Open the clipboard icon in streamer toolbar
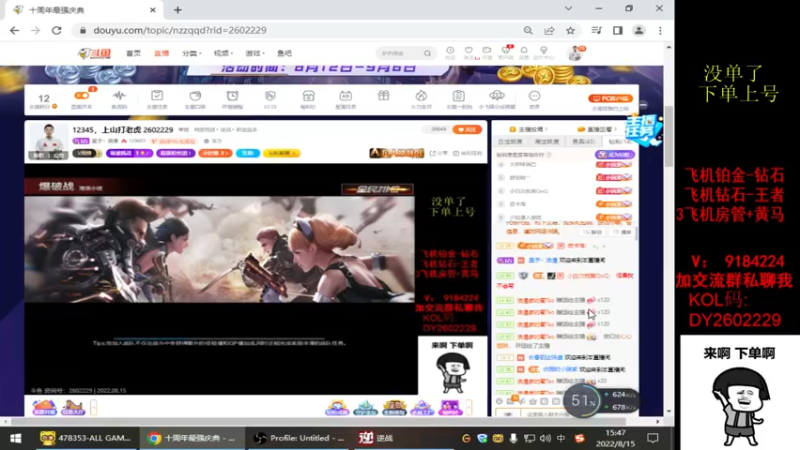Screen dimensions: 800x450 pyautogui.click(x=459, y=98)
